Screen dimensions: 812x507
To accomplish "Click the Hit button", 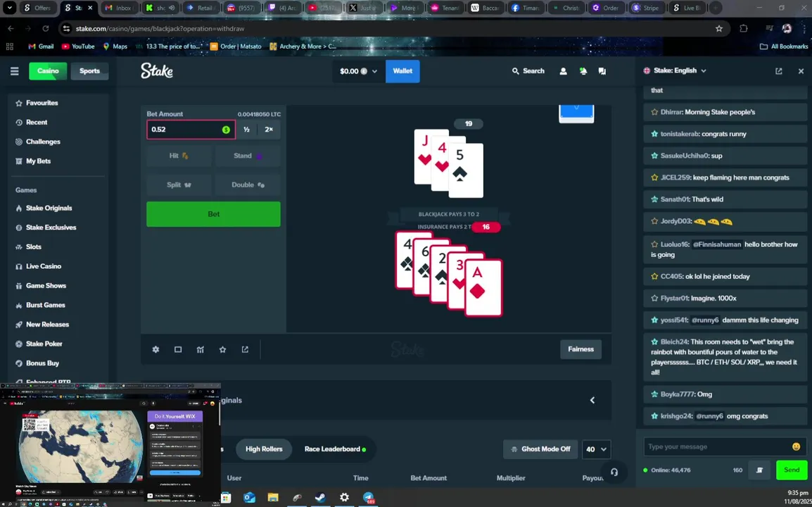I will 179,156.
